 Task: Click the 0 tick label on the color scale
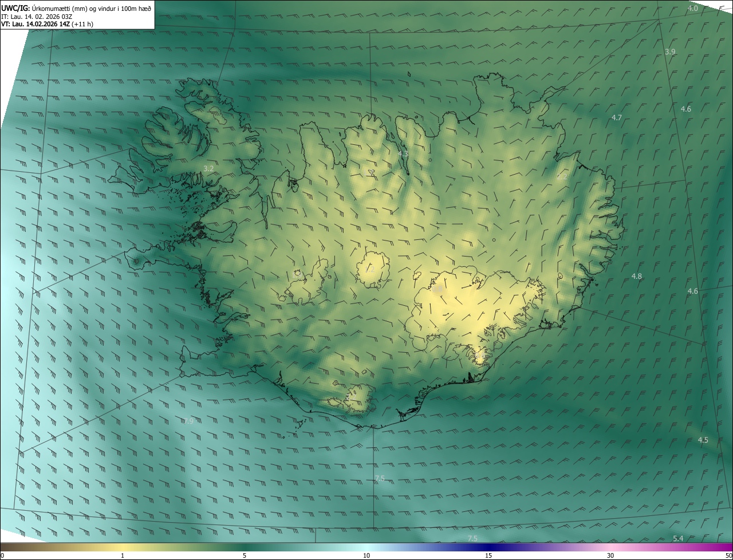point(2,555)
